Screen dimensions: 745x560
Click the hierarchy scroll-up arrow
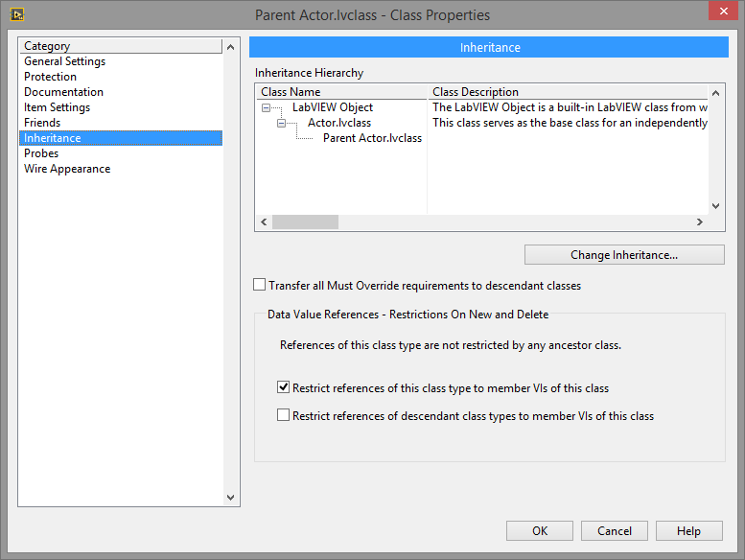pyautogui.click(x=715, y=93)
